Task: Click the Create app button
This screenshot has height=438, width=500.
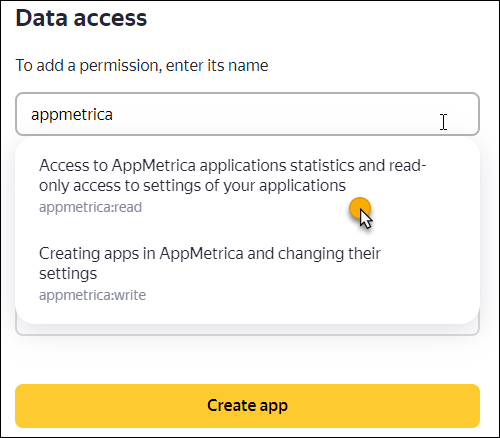Action: click(x=247, y=406)
